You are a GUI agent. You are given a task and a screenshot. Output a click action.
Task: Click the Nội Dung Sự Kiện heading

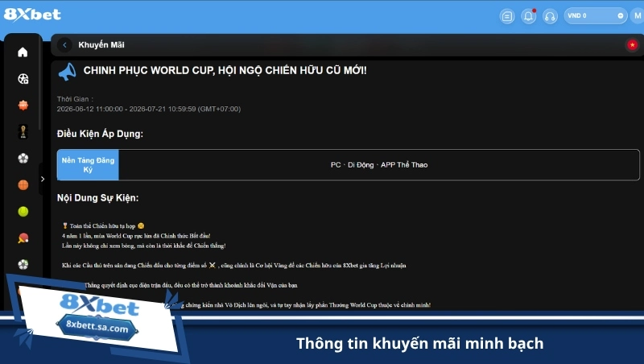(97, 198)
